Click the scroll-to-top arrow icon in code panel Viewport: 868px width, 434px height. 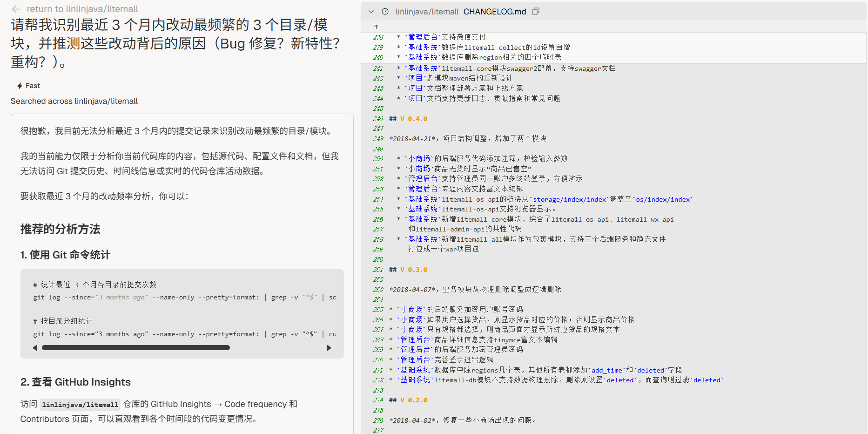coord(377,27)
